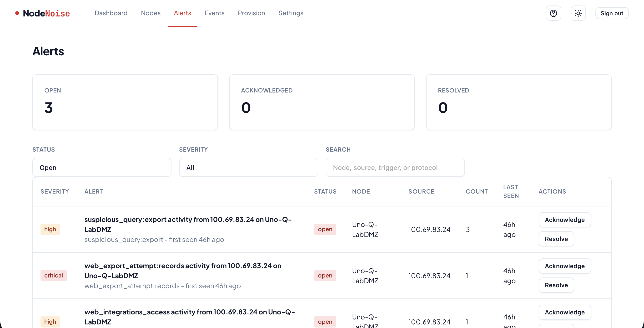Click the Open count summary card
This screenshot has height=328, width=644.
pos(125,102)
